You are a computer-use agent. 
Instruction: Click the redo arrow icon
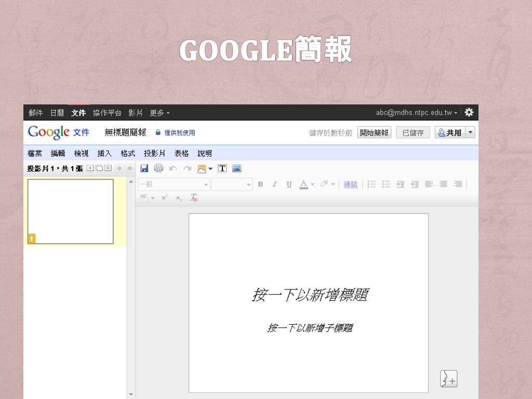[x=187, y=168]
